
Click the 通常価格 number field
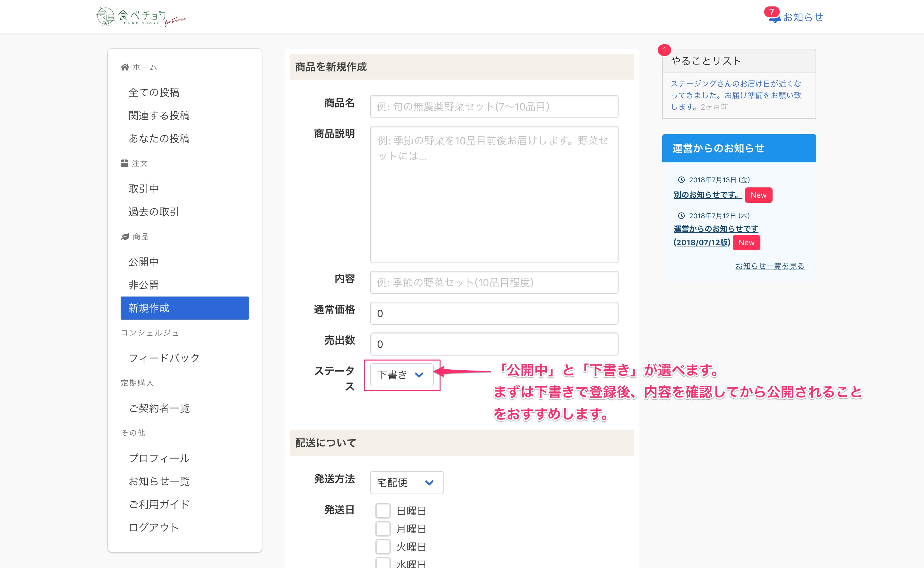[x=494, y=313]
